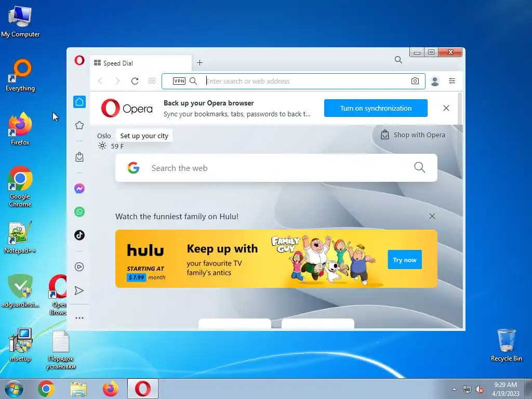The height and width of the screenshot is (399, 532).
Task: Go forward with the right arrow
Action: tap(117, 81)
